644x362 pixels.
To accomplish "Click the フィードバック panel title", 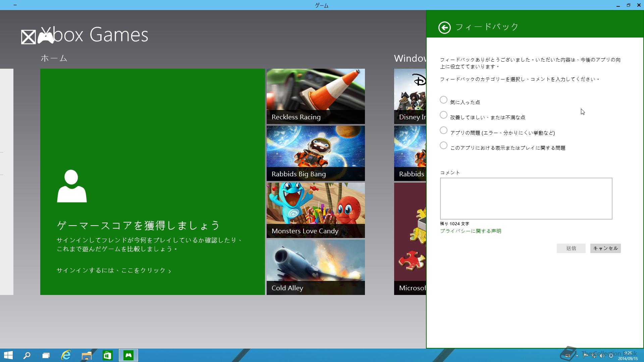I will coord(487,27).
